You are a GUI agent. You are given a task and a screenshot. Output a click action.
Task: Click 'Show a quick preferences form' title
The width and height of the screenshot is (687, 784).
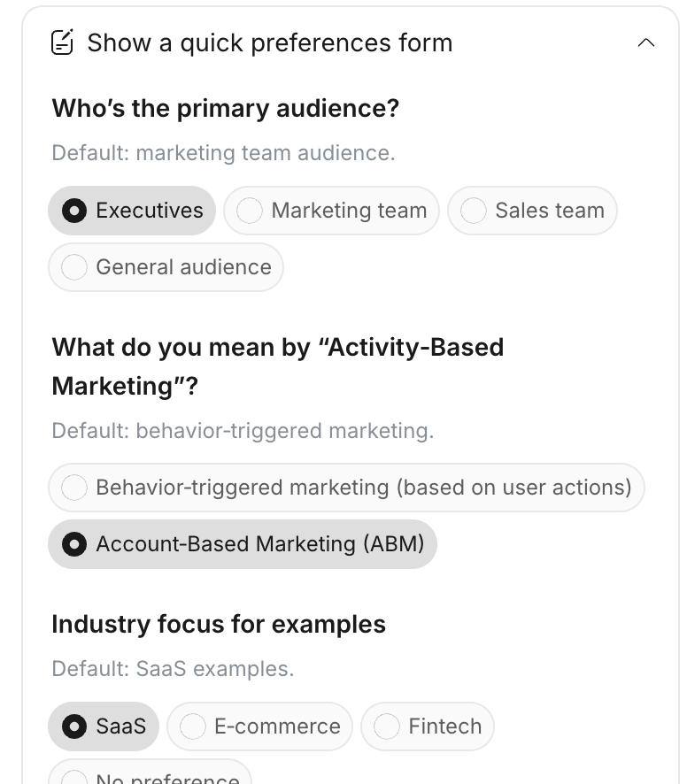(269, 42)
